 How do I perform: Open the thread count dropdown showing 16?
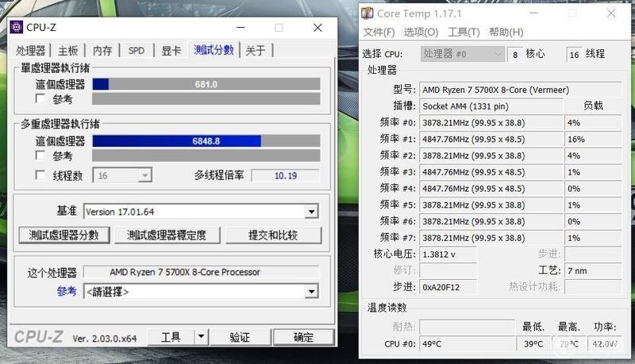(122, 175)
